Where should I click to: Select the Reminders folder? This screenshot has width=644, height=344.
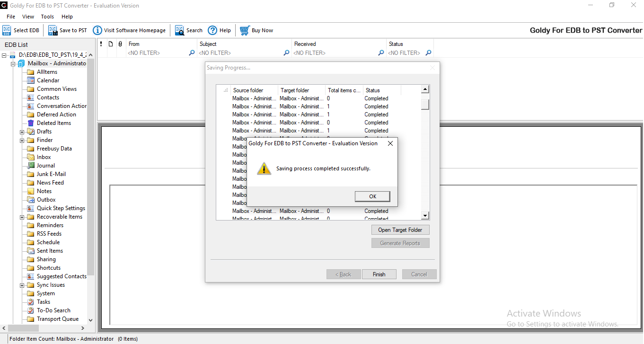tap(50, 225)
